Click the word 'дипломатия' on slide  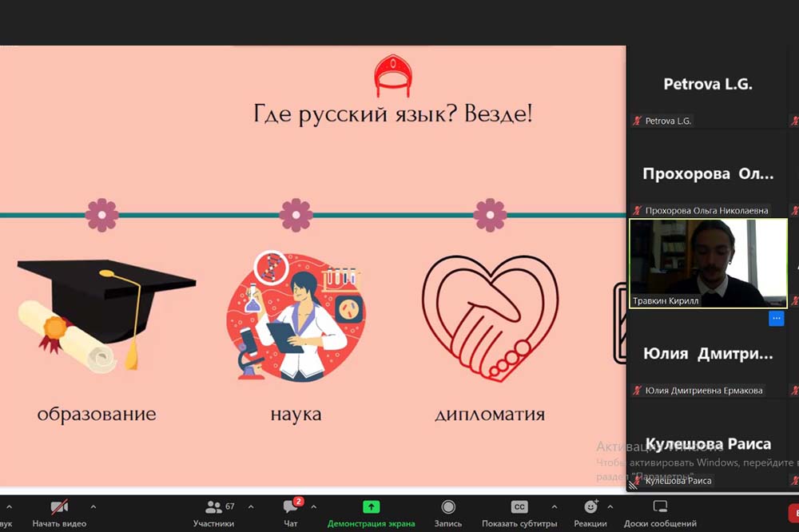(x=491, y=415)
